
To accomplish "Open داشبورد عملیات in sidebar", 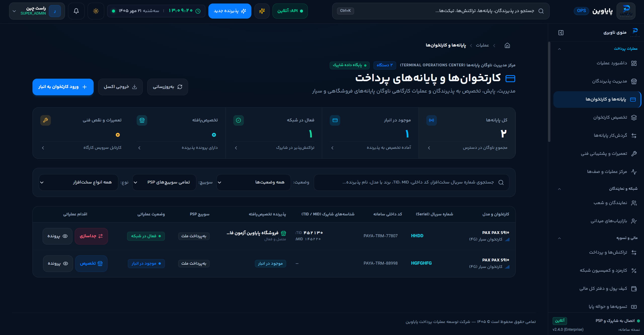I will (x=597, y=63).
